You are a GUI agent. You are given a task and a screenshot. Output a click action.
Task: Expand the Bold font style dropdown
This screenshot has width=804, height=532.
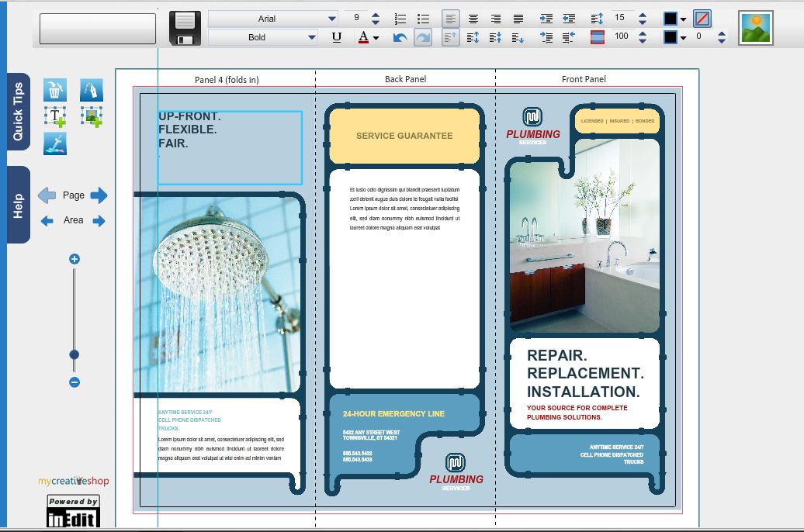point(312,37)
